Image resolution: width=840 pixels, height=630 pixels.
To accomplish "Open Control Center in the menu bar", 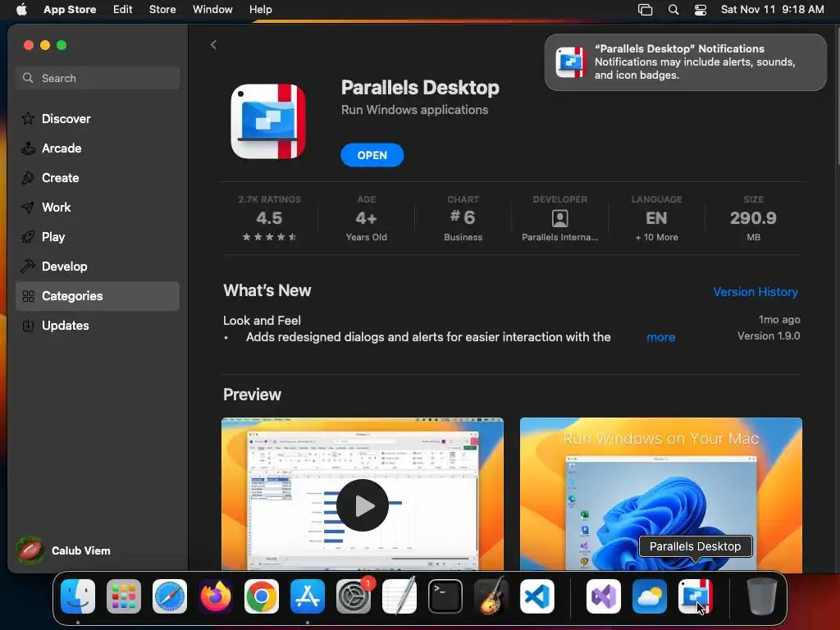I will pyautogui.click(x=701, y=10).
